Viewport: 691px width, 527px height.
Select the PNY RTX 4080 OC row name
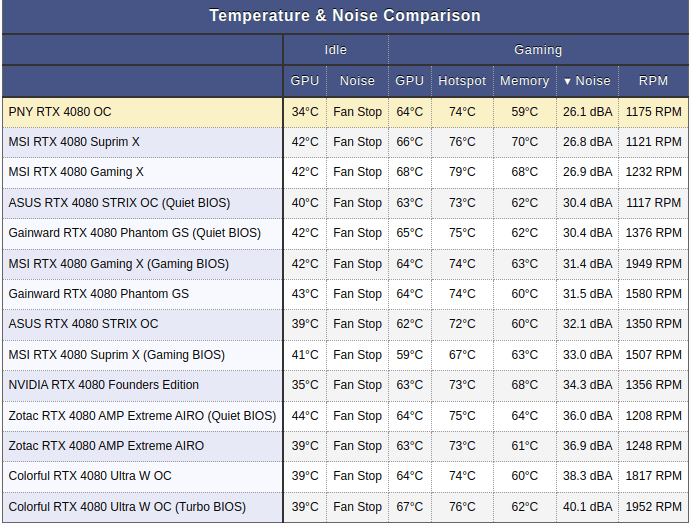(x=60, y=112)
